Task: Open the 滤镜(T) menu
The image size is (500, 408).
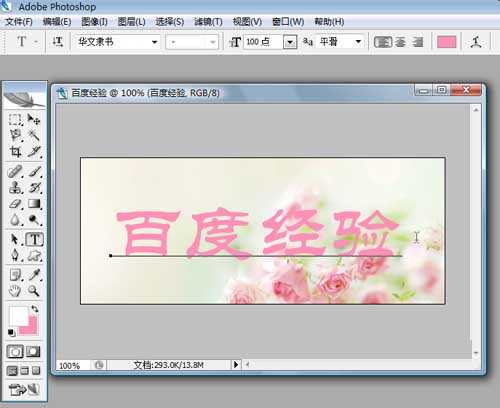Action: coord(208,22)
